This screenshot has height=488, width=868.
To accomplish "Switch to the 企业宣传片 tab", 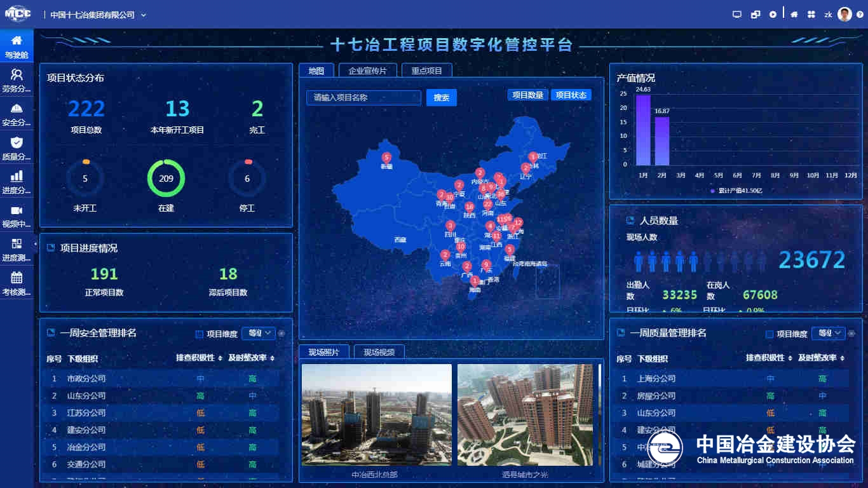I will pos(367,71).
